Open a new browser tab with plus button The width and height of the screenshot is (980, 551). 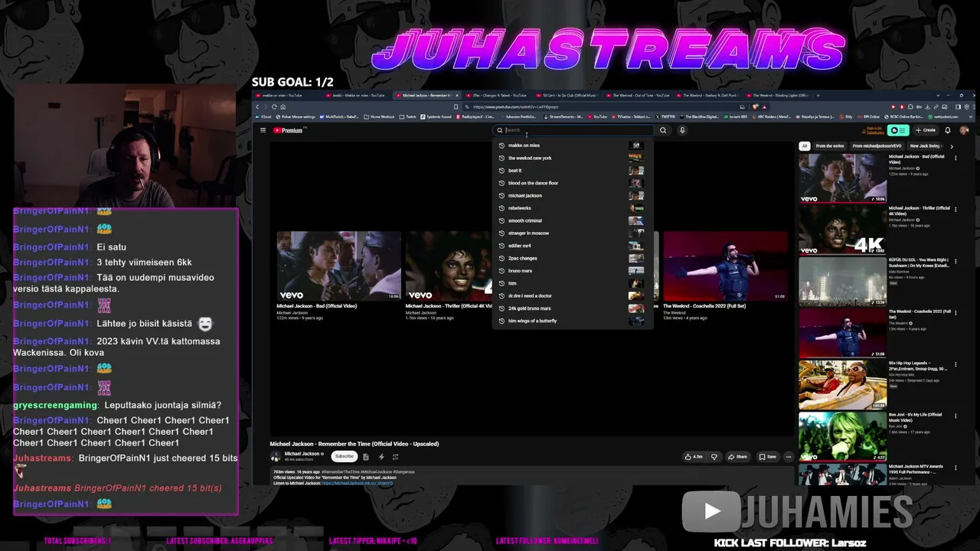tap(818, 96)
